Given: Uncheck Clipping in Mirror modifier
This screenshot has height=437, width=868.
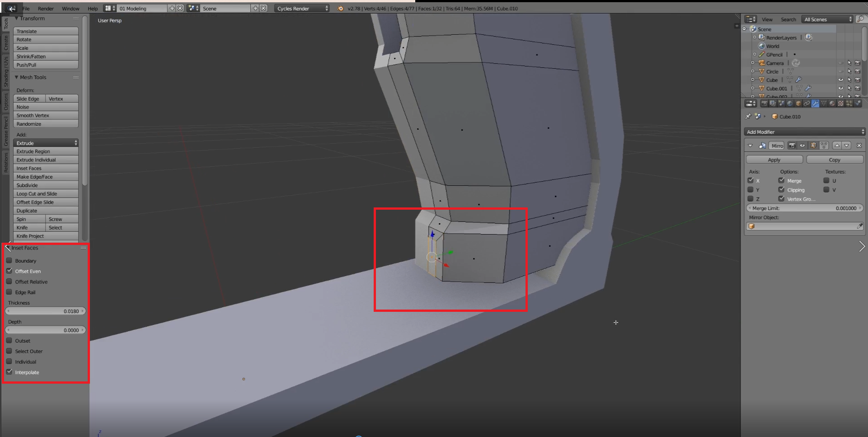Looking at the screenshot, I should [781, 190].
